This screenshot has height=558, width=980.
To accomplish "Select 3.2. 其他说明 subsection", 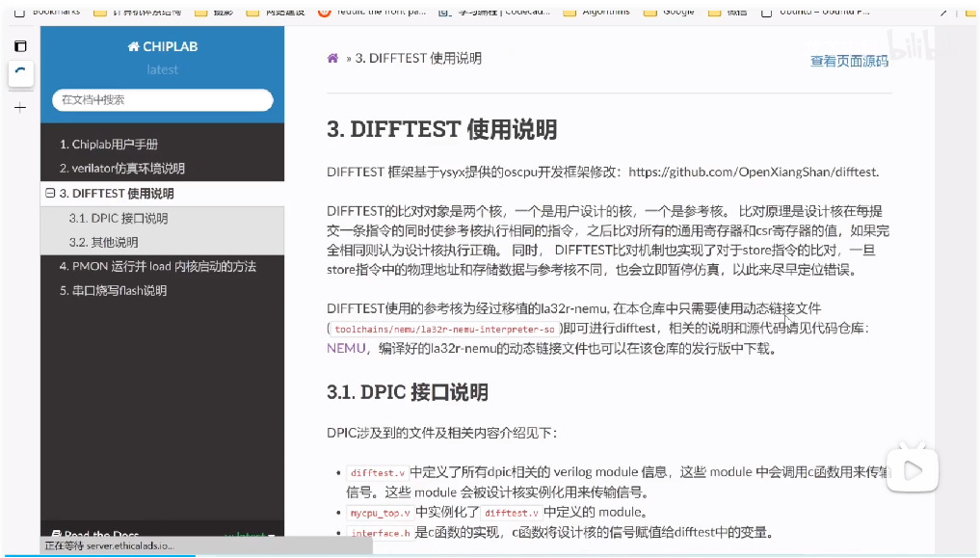I will (103, 242).
